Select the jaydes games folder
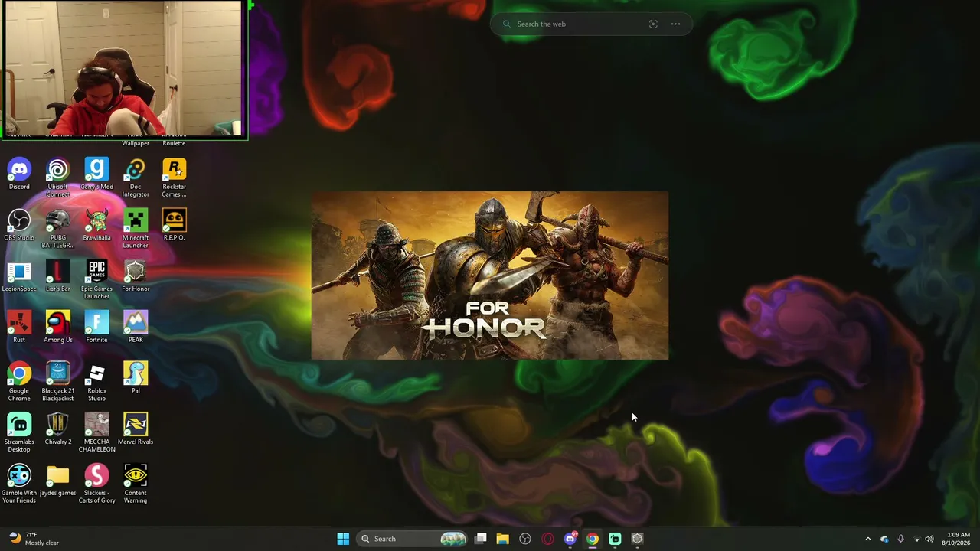Viewport: 980px width, 551px height. [58, 481]
